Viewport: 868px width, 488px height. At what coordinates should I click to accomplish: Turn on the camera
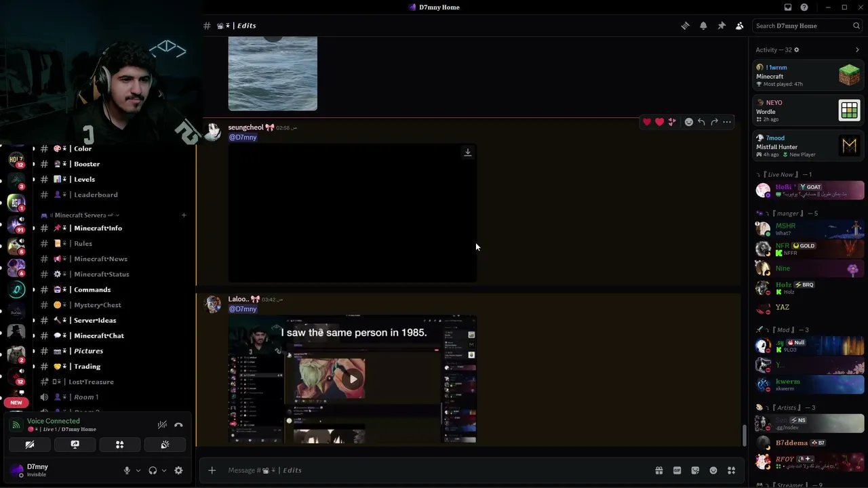tap(30, 445)
